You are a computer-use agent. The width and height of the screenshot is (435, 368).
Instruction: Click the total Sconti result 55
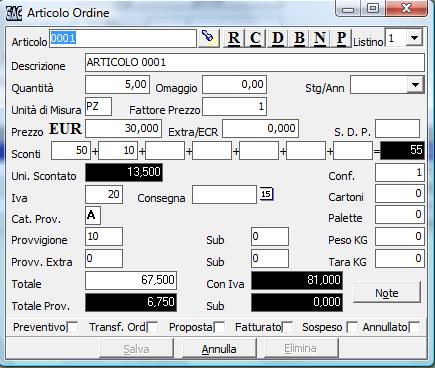pos(402,150)
